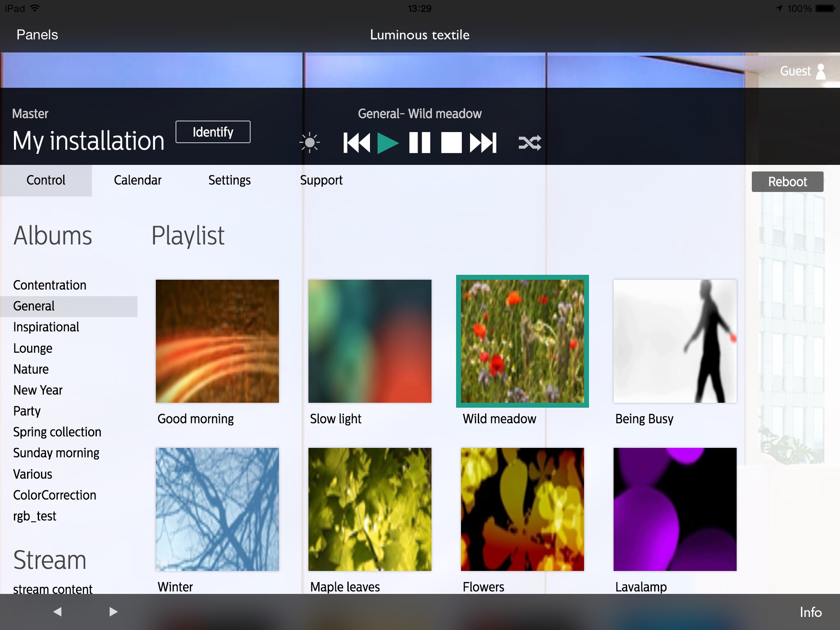840x630 pixels.
Task: Choose the Lavalamp thumbnail
Action: pyautogui.click(x=675, y=509)
